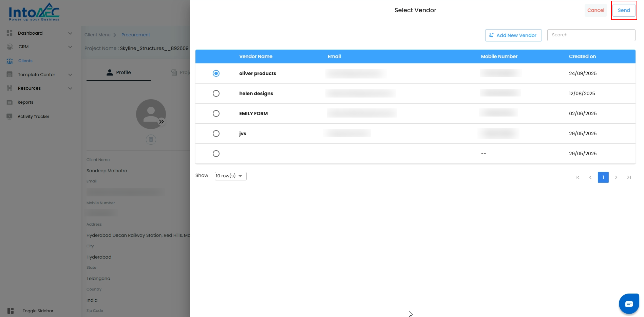Click the 24/09/2025 created date
644x317 pixels.
tap(583, 73)
